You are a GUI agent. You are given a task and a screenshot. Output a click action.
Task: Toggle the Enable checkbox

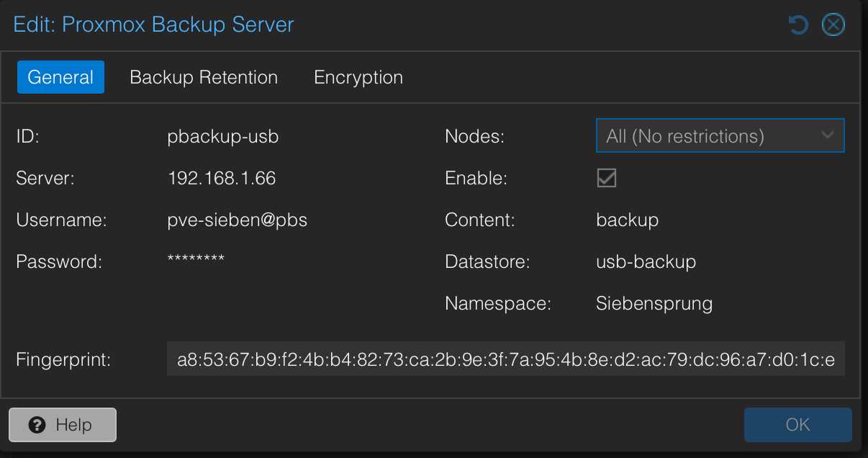[x=607, y=178]
